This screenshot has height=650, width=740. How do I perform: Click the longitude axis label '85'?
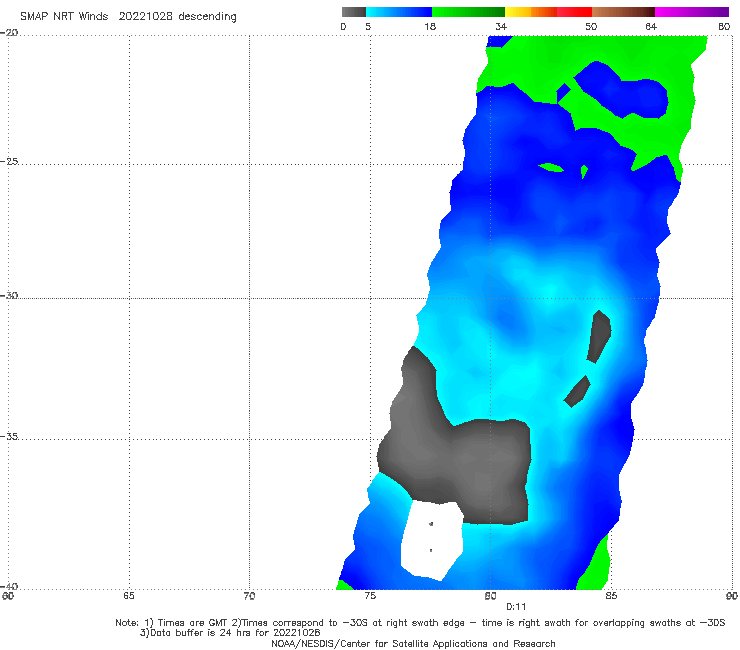click(x=611, y=596)
